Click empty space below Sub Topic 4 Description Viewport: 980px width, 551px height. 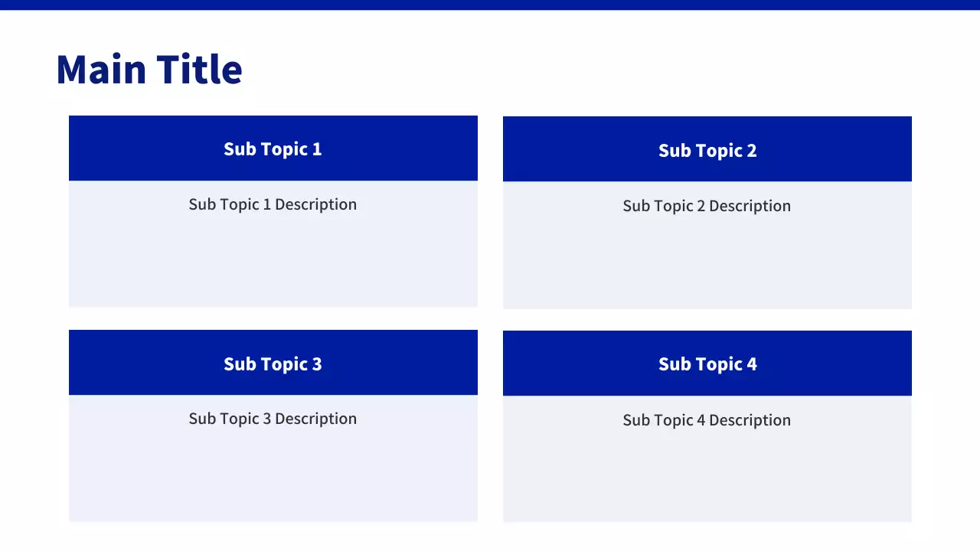(707, 480)
